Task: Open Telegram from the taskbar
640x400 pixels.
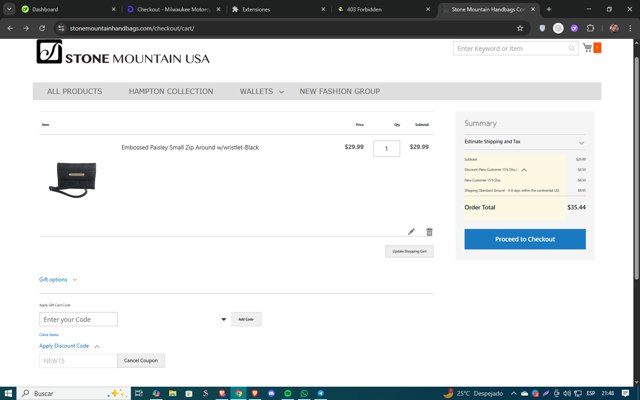Action: (x=320, y=393)
